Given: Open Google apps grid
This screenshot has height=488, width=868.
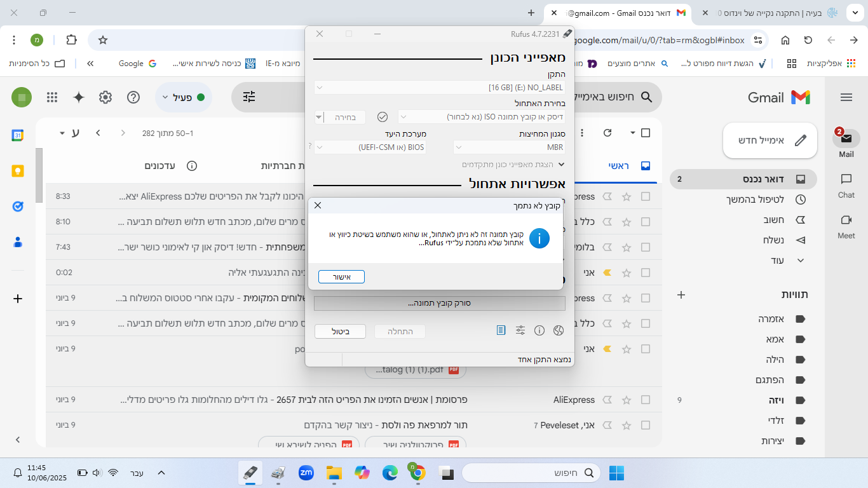Looking at the screenshot, I should coord(52,97).
